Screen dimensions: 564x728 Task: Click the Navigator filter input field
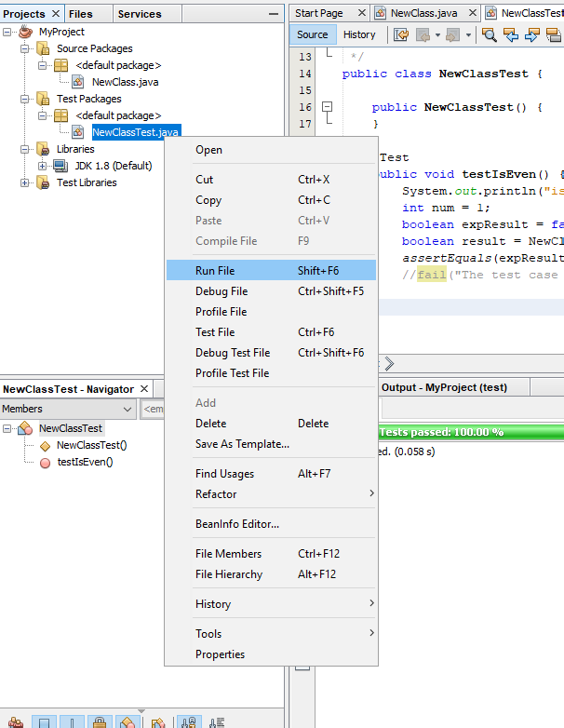[153, 409]
